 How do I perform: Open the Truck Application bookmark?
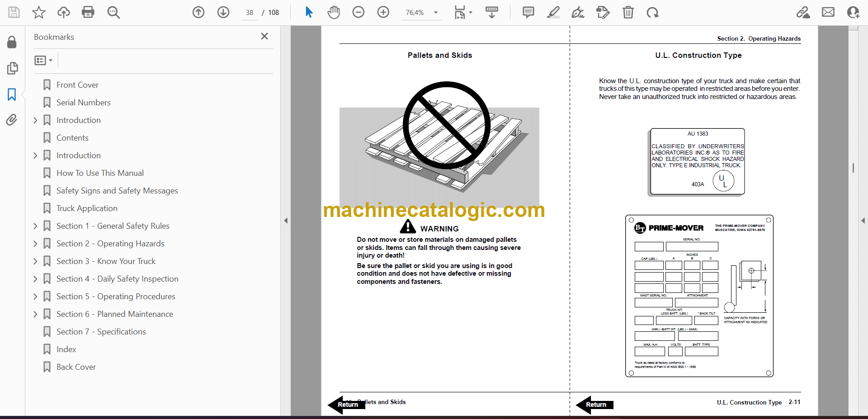pyautogui.click(x=87, y=208)
